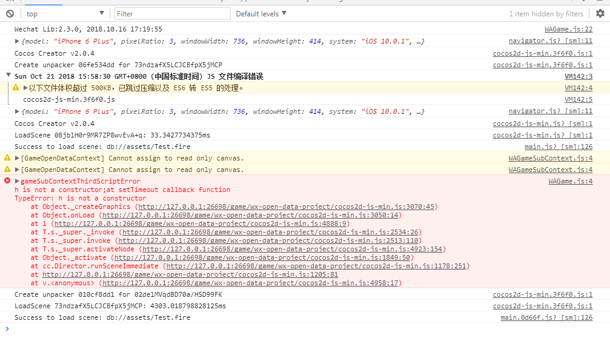
Task: Select first Success to load scene Test.fire message
Action: [102, 147]
